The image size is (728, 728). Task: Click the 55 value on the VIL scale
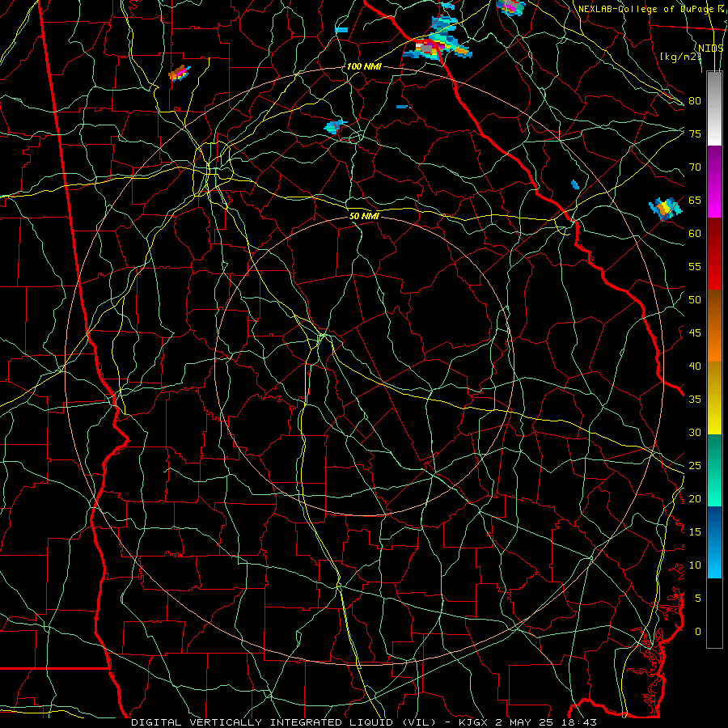tap(695, 266)
